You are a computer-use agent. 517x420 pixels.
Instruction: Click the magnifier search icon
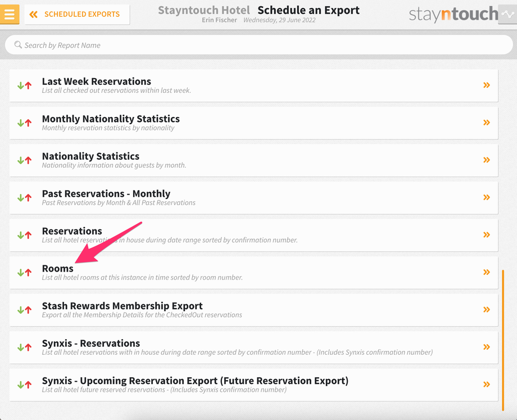18,44
